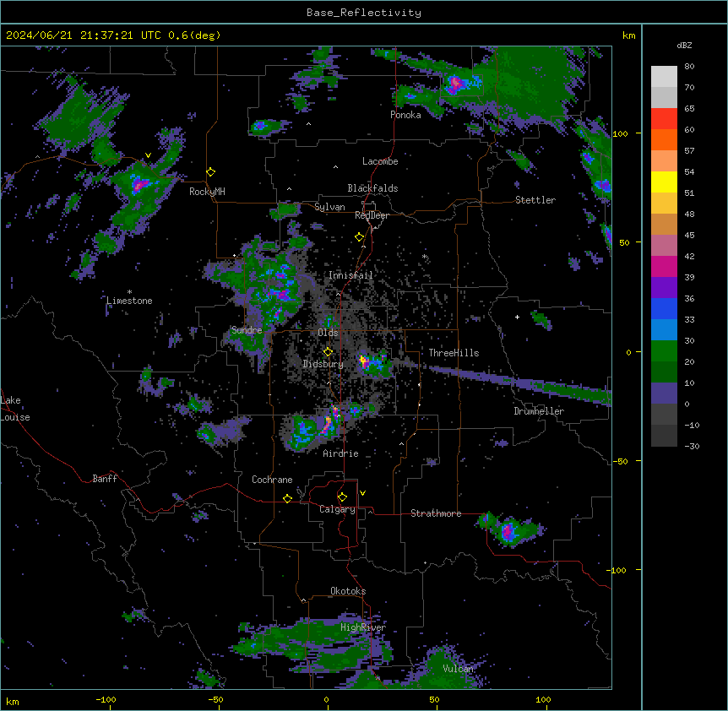Click the Strathmore city label
This screenshot has height=711, width=728.
[x=436, y=513]
